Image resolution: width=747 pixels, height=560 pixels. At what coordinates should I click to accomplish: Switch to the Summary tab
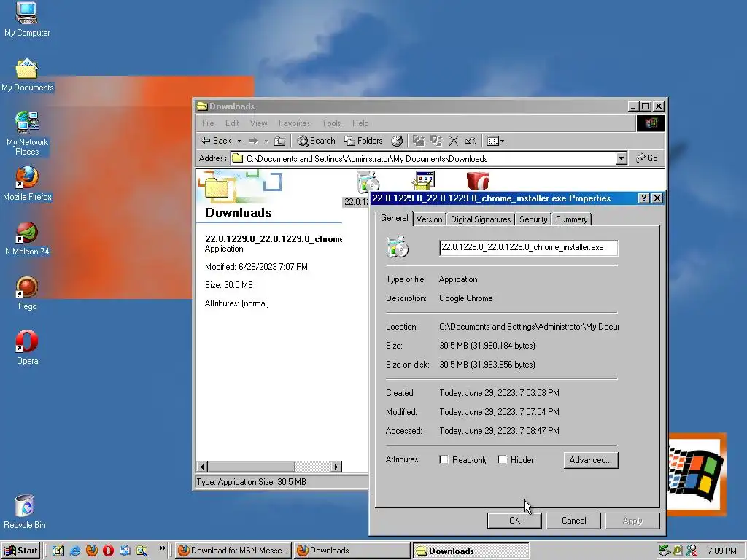572,219
